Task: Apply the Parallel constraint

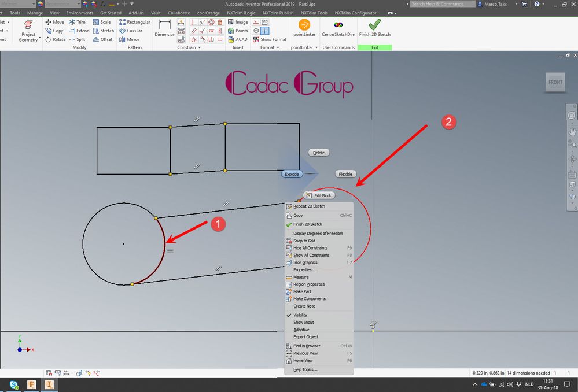Action: tap(193, 31)
